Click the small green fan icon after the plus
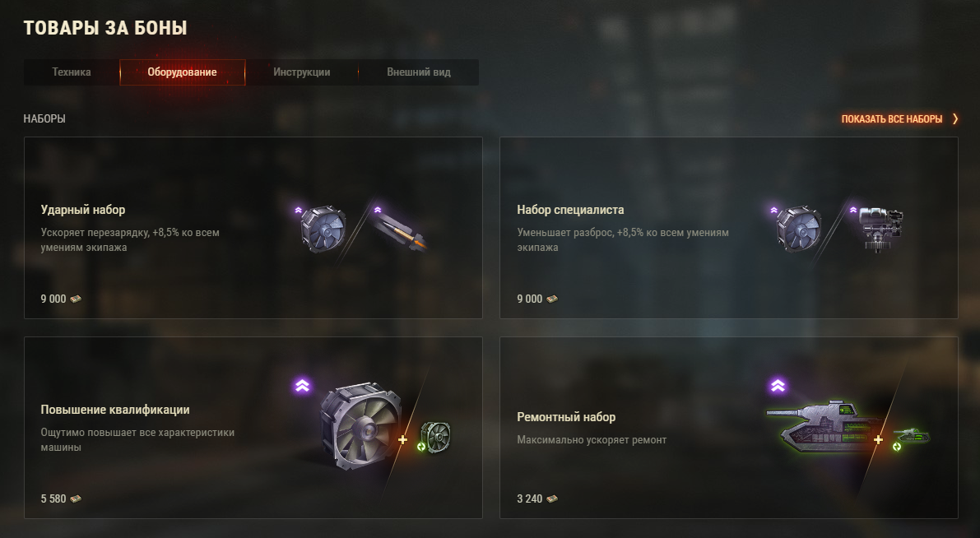This screenshot has width=980, height=538. 435,436
